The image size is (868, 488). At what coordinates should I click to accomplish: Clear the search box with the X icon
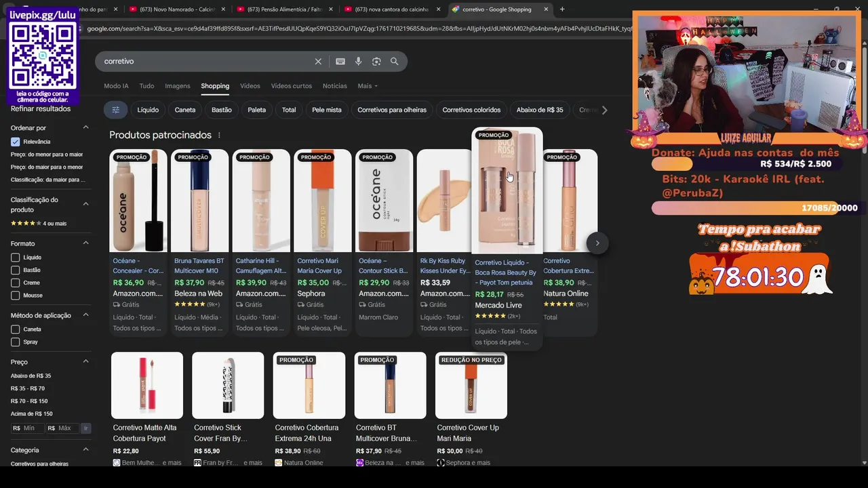tap(318, 62)
